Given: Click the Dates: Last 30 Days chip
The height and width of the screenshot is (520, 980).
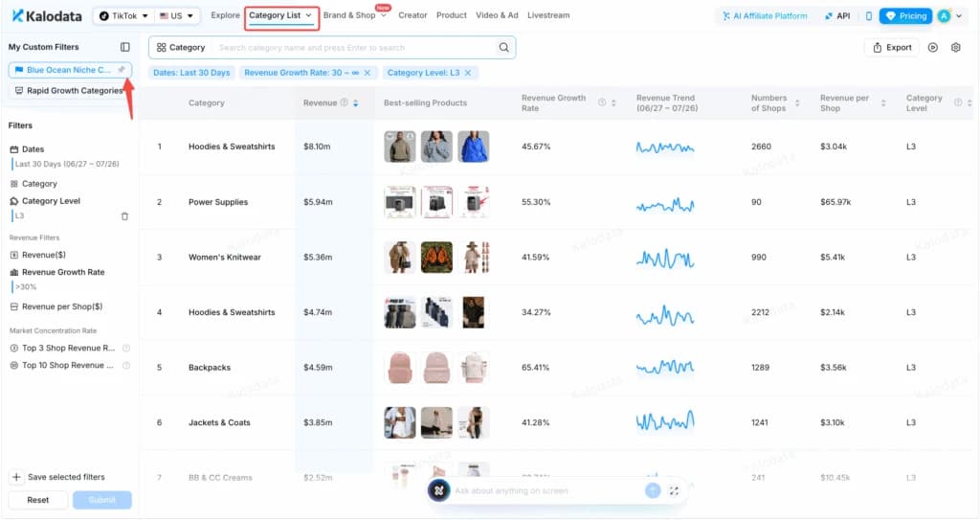Looking at the screenshot, I should 191,73.
